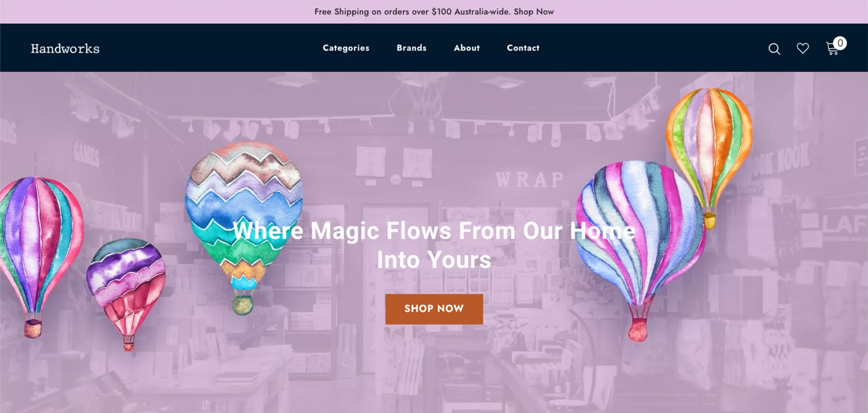Click the Where Magic Flows headline
The image size is (868, 413).
click(x=434, y=245)
